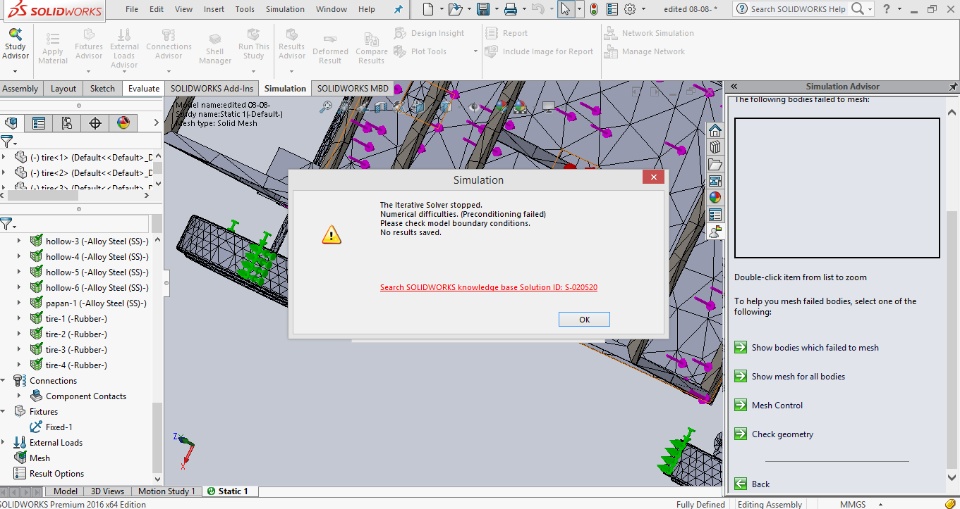The width and height of the screenshot is (960, 509).
Task: Switch to the SOLIDWORKS Add-Ins tab
Action: (212, 88)
